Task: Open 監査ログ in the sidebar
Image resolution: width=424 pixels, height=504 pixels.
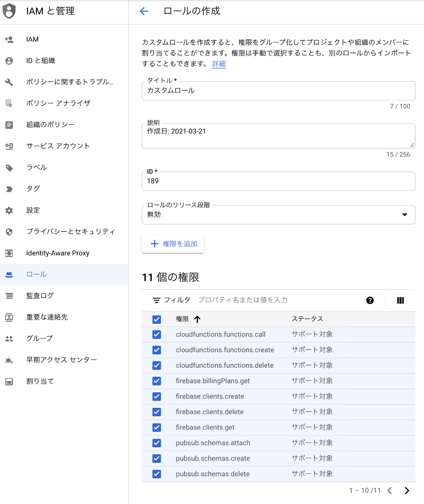Action: pyautogui.click(x=64, y=296)
